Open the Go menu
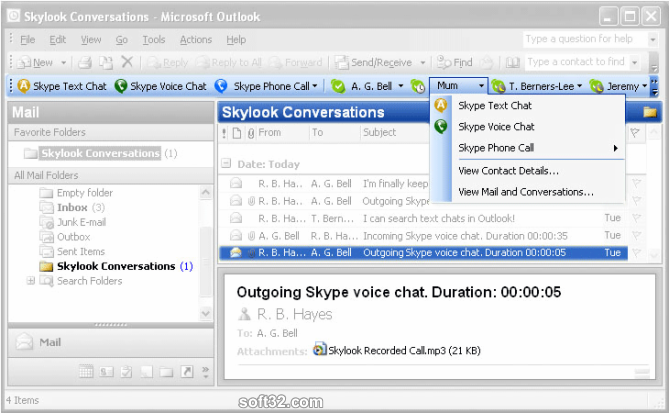The width and height of the screenshot is (669, 413). coord(122,40)
